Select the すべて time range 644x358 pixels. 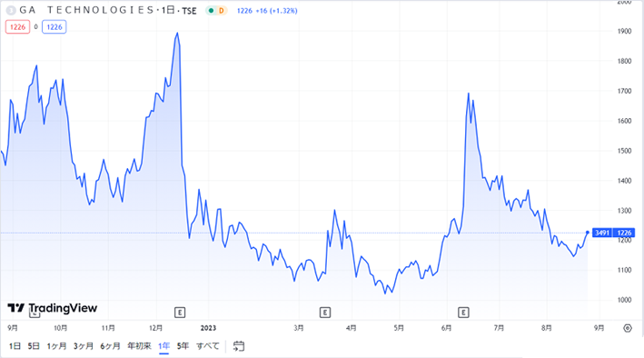(x=208, y=346)
